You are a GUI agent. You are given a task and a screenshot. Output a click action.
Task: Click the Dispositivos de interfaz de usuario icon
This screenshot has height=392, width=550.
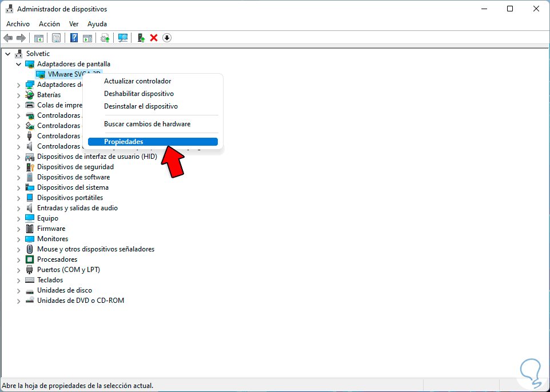tap(30, 157)
